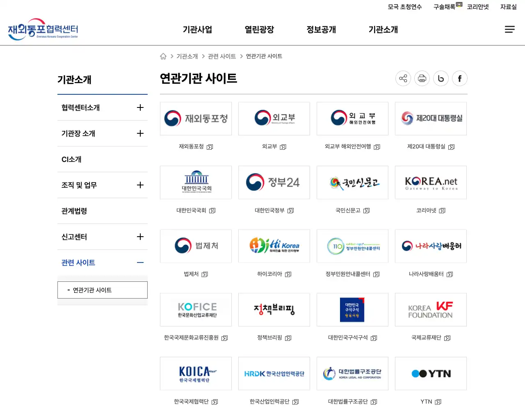The image size is (525, 420).
Task: Open 모국 초청연수 top link
Action: point(405,7)
